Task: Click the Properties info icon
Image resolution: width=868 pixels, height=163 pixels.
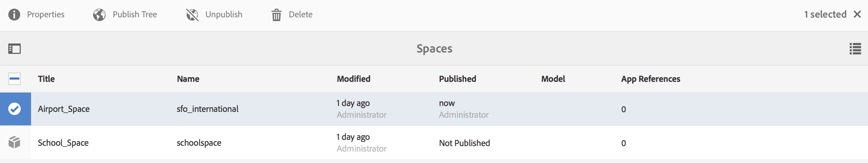Action: pos(14,15)
